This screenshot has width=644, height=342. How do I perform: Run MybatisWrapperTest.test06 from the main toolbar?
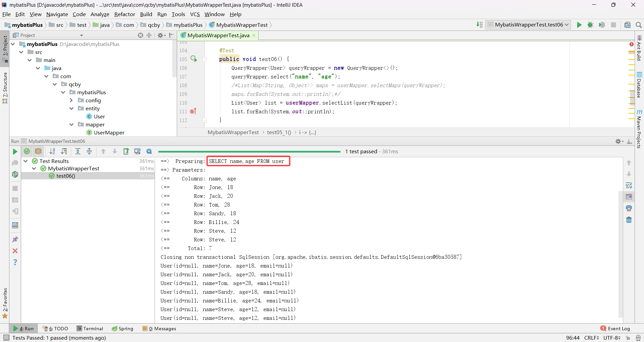click(579, 25)
